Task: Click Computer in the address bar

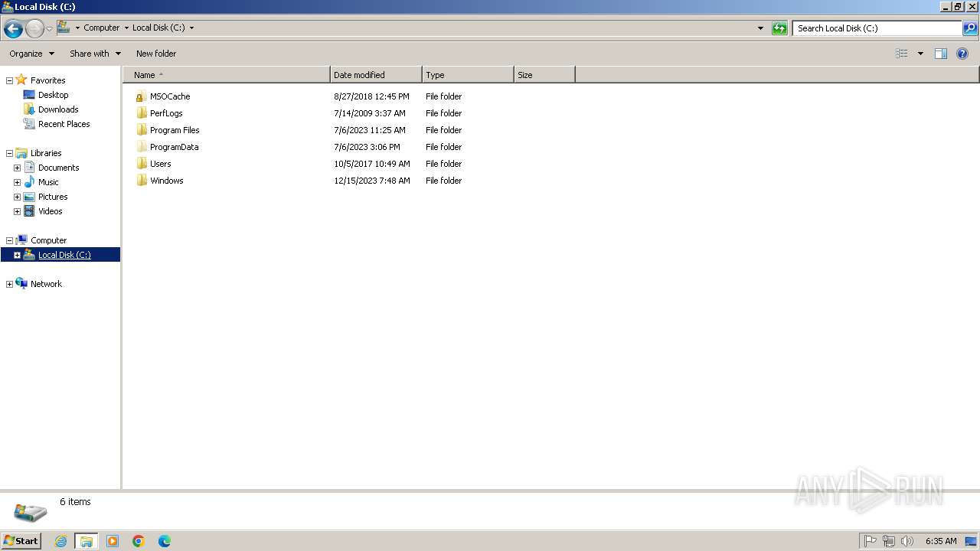Action: tap(102, 28)
